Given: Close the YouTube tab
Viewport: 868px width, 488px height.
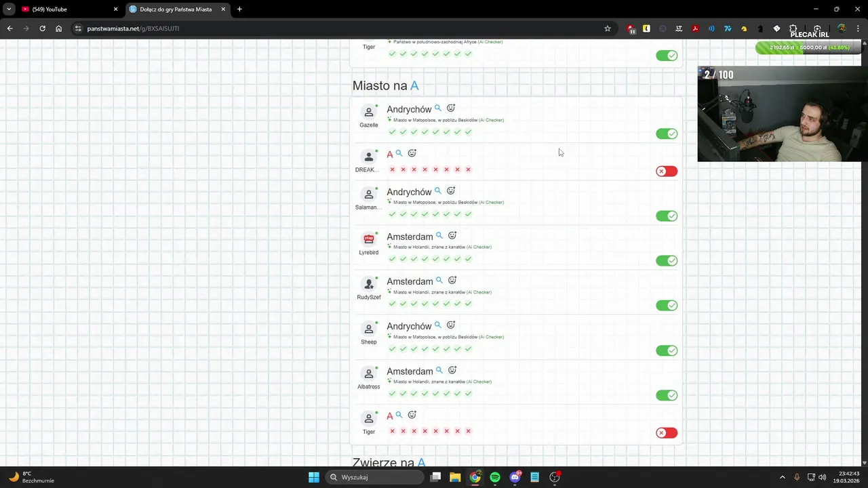Looking at the screenshot, I should [115, 9].
